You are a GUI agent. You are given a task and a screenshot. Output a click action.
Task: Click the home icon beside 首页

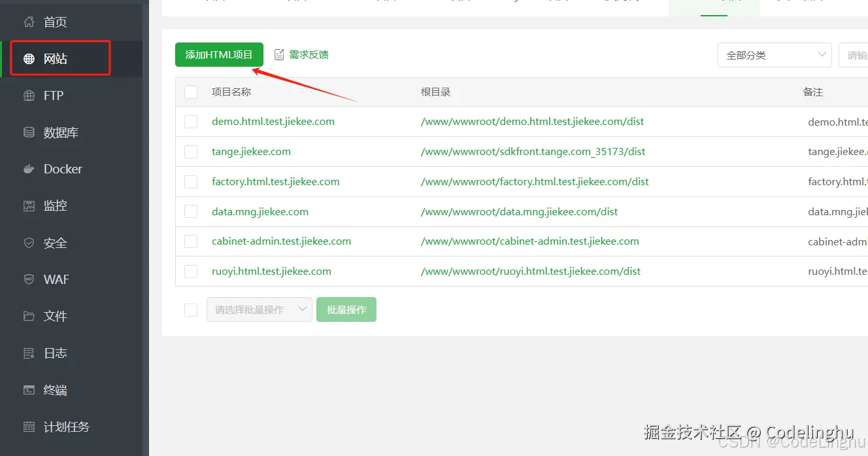[29, 22]
